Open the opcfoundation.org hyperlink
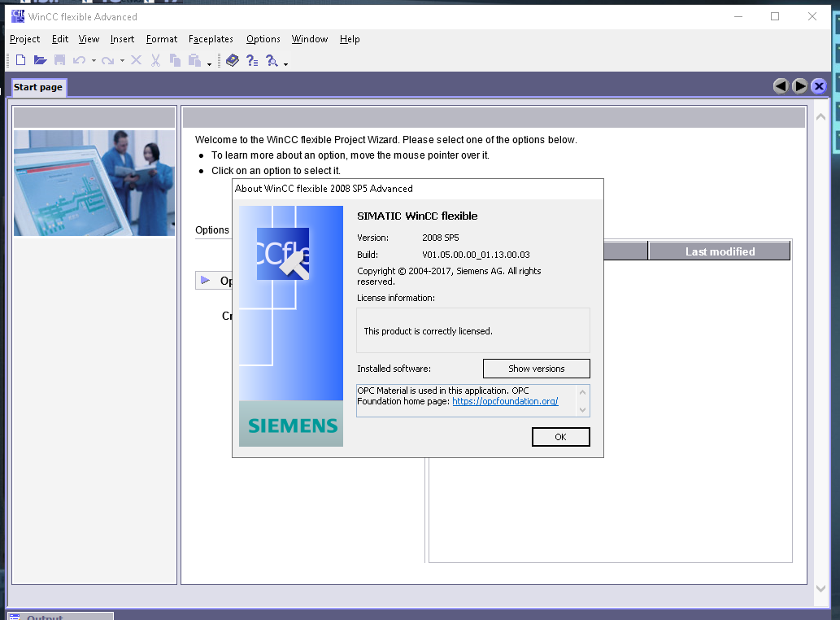The height and width of the screenshot is (620, 840). [x=505, y=401]
